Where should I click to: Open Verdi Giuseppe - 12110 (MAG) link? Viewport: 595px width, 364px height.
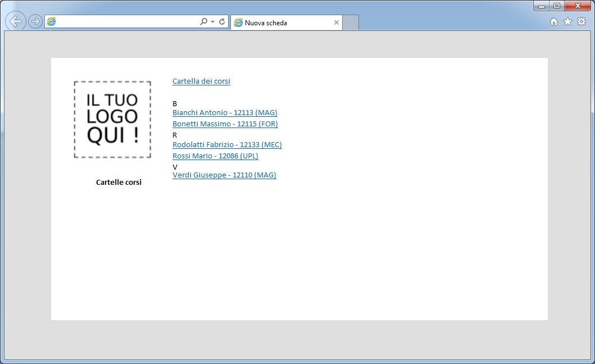(x=224, y=175)
